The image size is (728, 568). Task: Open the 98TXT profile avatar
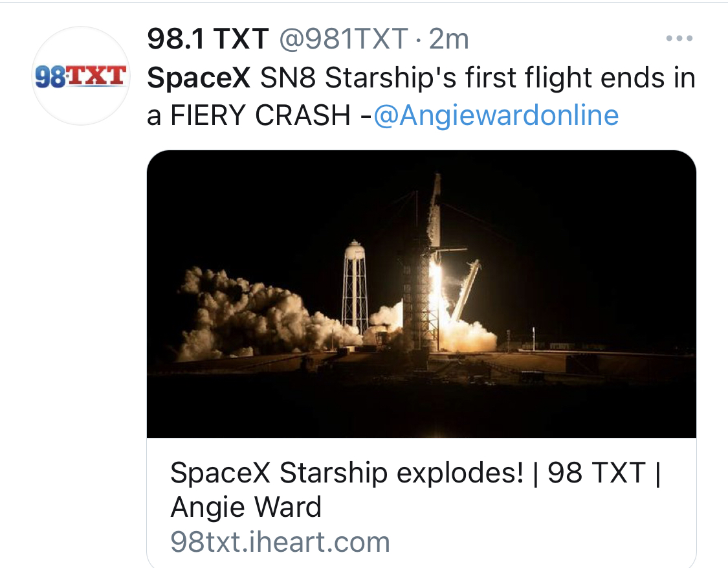[80, 76]
